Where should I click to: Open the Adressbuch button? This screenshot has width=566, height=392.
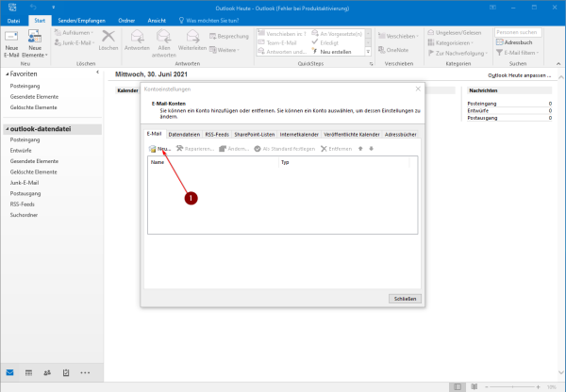[x=514, y=42]
